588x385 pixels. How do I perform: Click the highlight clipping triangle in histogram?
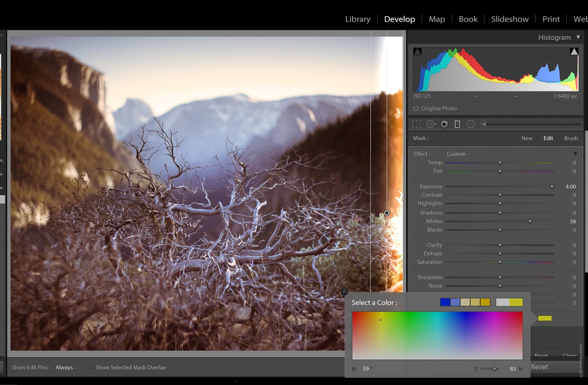[x=574, y=51]
